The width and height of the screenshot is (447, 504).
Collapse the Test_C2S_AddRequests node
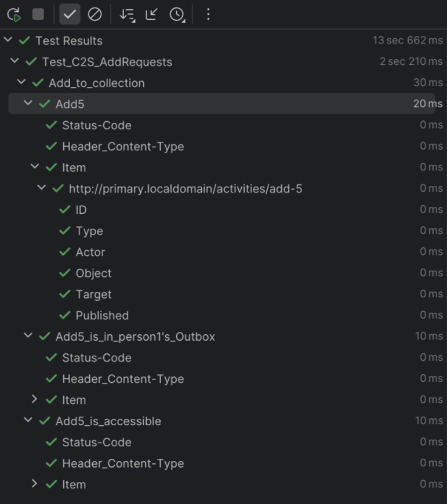(x=15, y=61)
